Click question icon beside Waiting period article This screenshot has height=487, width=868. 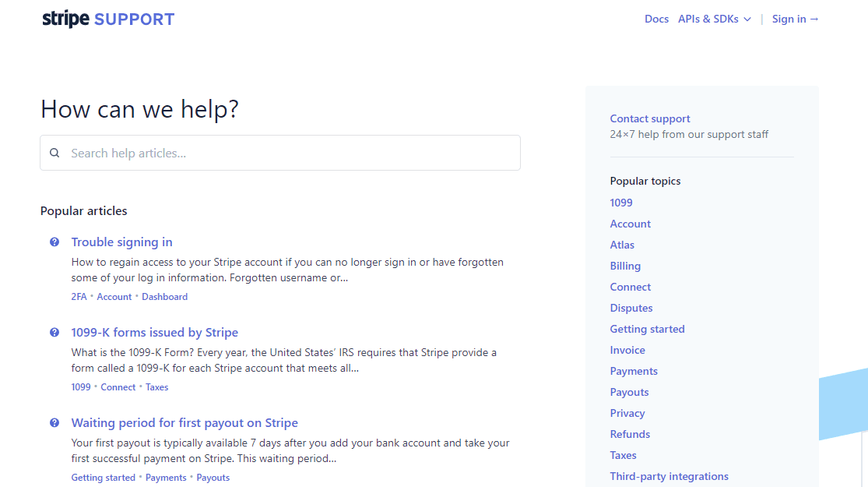54,423
